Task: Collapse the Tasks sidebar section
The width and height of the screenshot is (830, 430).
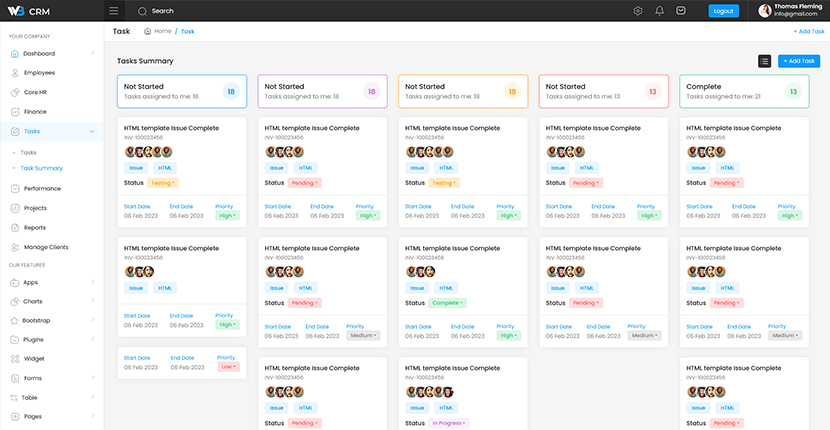Action: click(92, 131)
